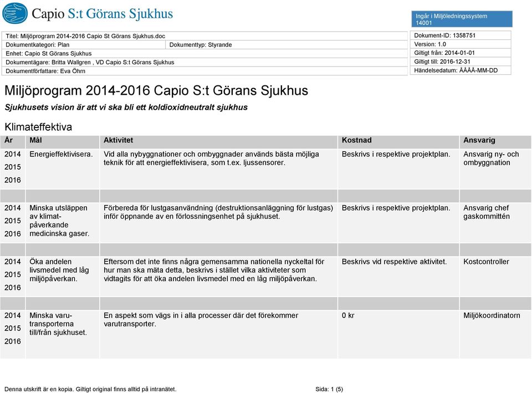The image size is (532, 393).
Task: Select activity text "Förbereda för lustgasanvändning"
Action: 218,212
